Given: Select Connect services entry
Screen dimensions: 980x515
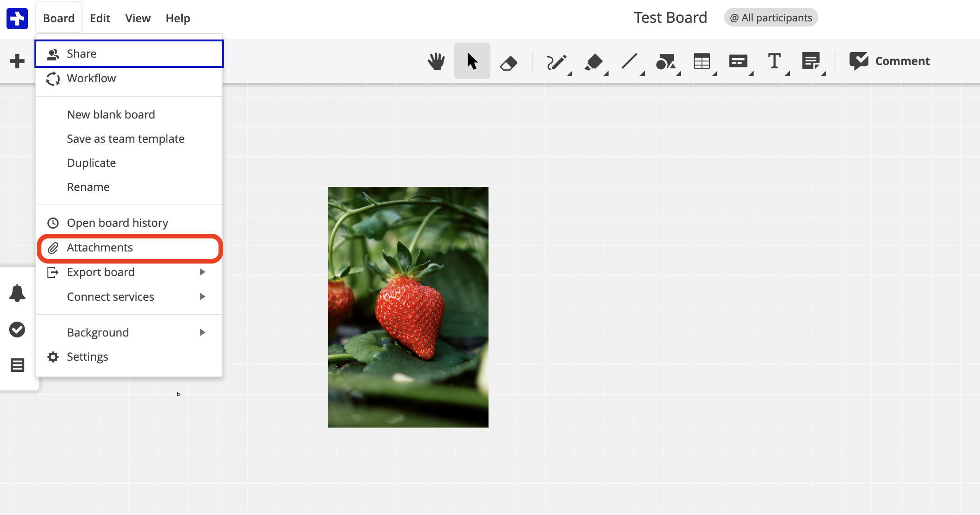Looking at the screenshot, I should (x=129, y=297).
